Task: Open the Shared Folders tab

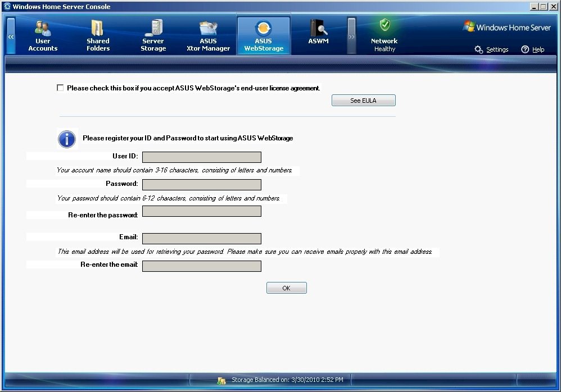Action: click(x=98, y=36)
